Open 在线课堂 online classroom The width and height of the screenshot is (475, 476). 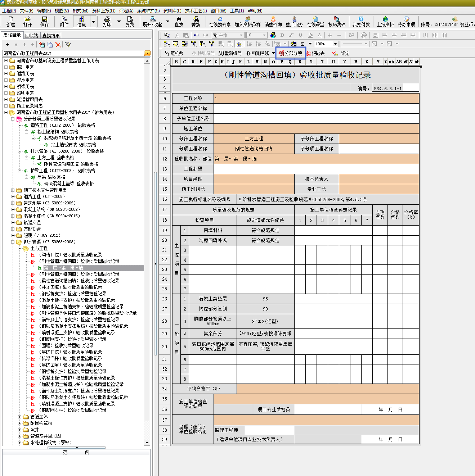click(315, 22)
